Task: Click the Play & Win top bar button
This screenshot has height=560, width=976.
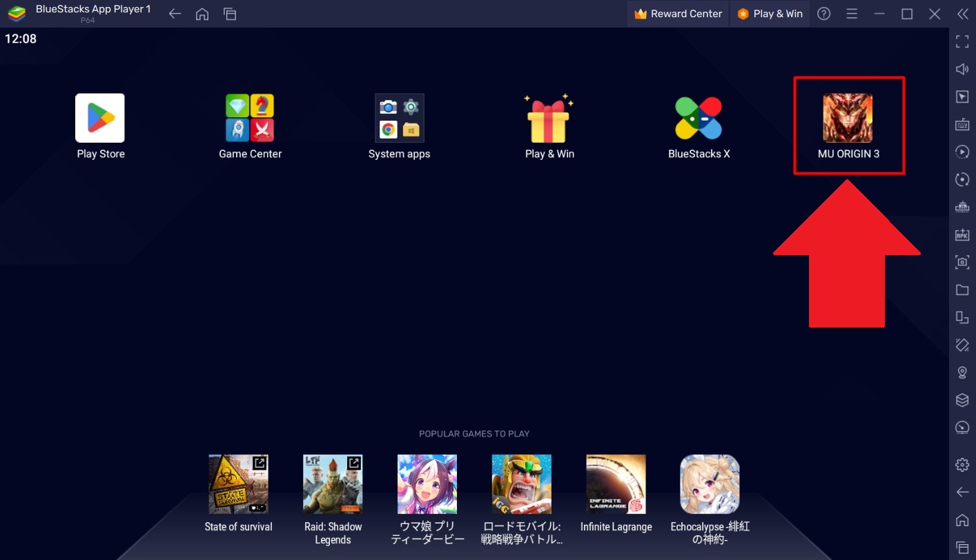Action: 770,14
